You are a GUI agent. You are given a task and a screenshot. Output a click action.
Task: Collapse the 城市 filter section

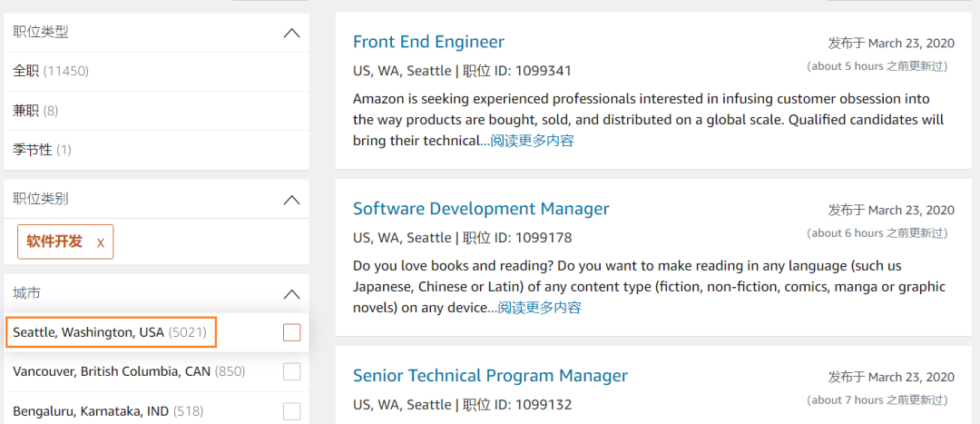(x=291, y=293)
